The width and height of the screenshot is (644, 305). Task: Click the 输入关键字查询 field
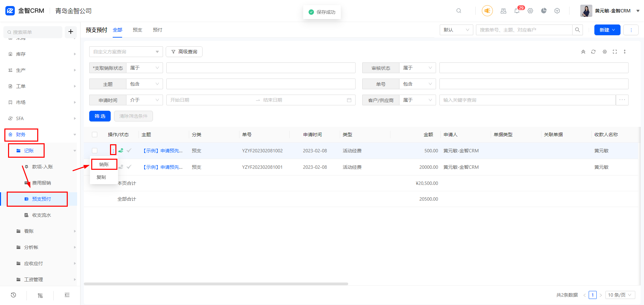click(x=527, y=100)
